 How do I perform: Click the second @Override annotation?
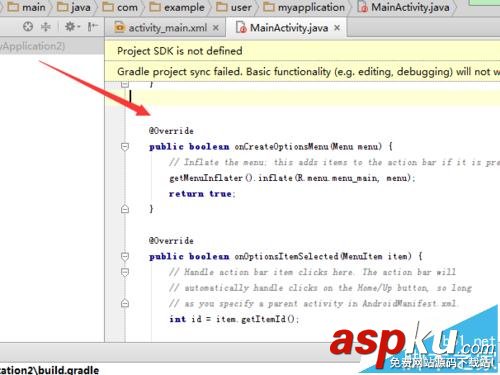[171, 241]
